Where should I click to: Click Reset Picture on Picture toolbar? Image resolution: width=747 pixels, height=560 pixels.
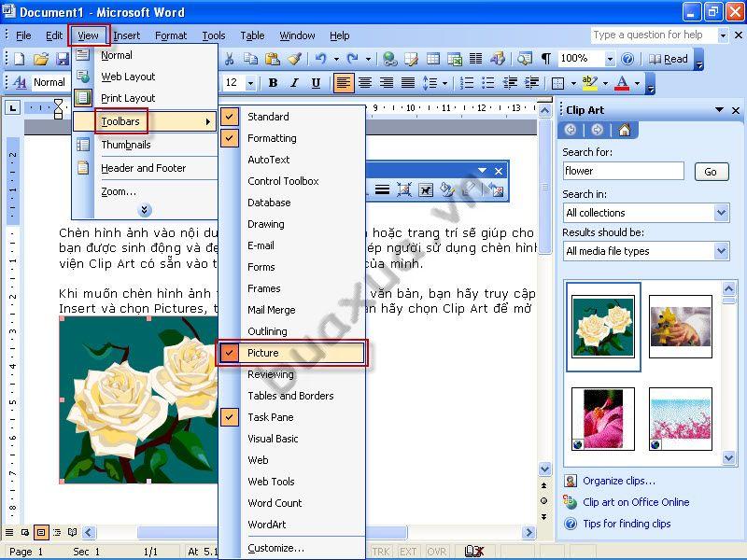pyautogui.click(x=496, y=190)
